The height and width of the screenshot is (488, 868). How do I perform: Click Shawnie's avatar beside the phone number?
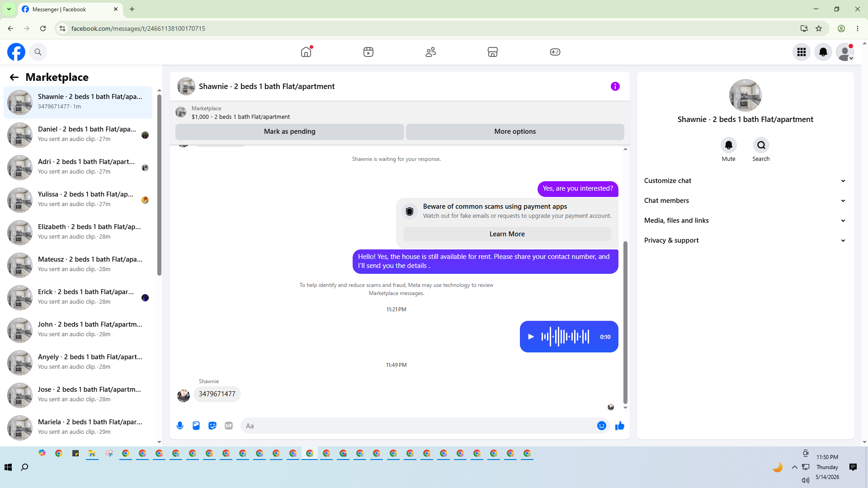(x=184, y=396)
